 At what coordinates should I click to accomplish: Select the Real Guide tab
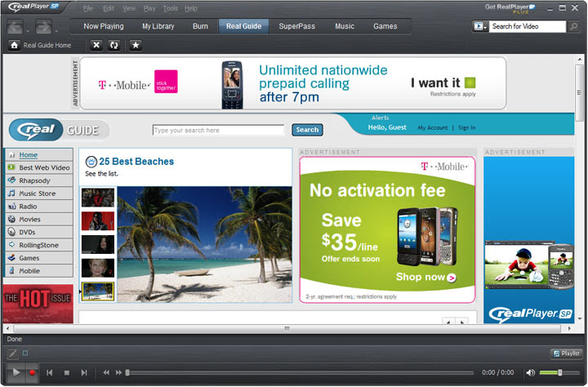243,26
